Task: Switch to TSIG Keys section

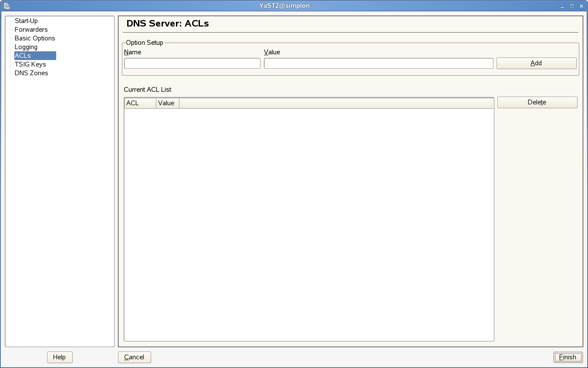Action: pyautogui.click(x=30, y=64)
